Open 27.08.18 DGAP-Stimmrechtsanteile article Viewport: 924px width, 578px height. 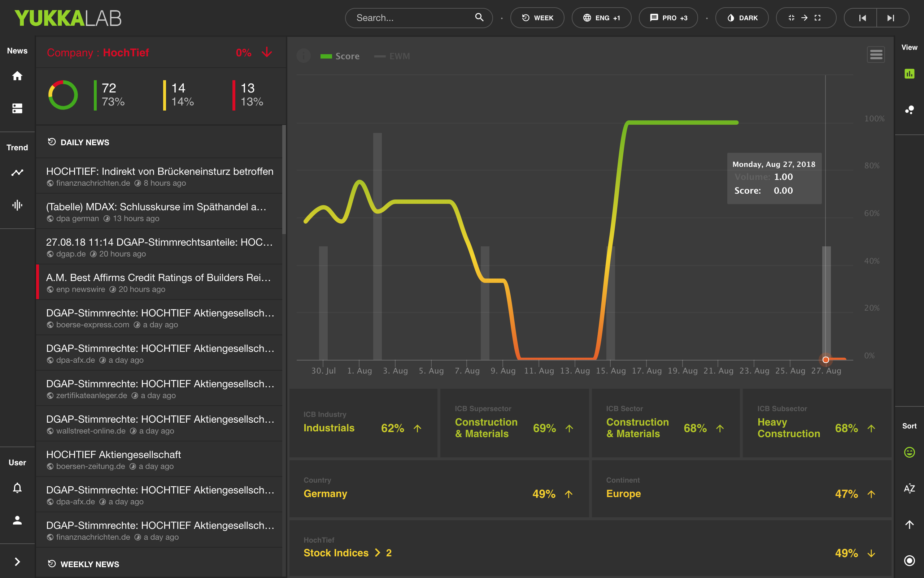click(159, 247)
